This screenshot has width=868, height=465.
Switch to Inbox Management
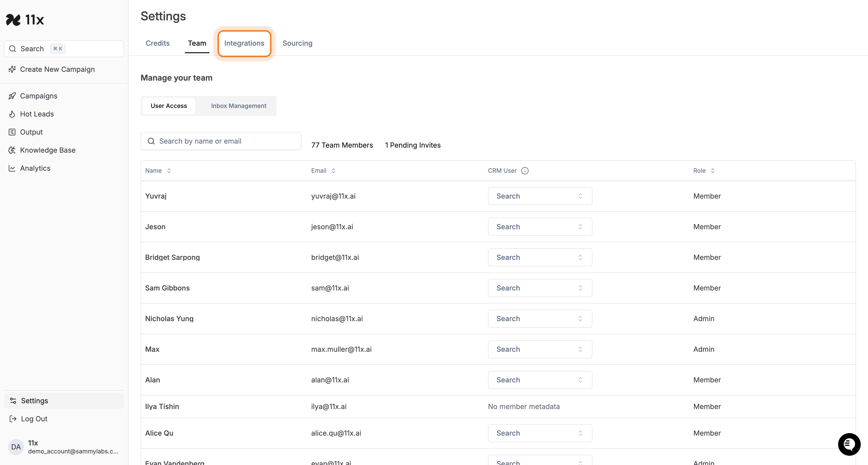tap(239, 106)
